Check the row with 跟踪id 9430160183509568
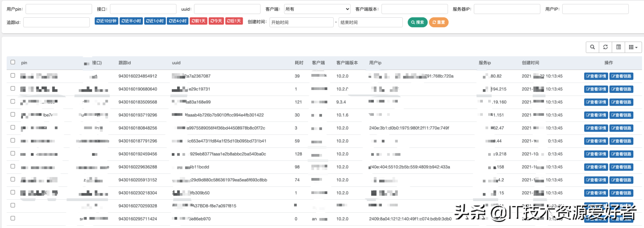 (13, 101)
